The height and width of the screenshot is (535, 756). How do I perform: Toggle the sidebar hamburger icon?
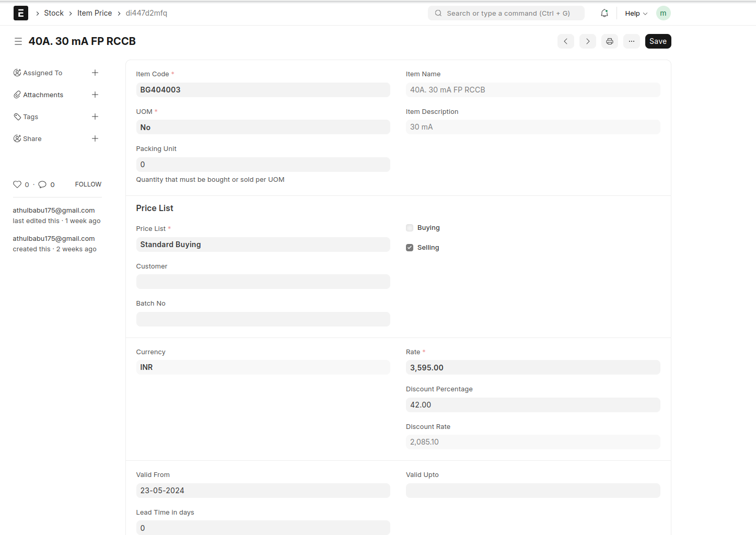[18, 41]
